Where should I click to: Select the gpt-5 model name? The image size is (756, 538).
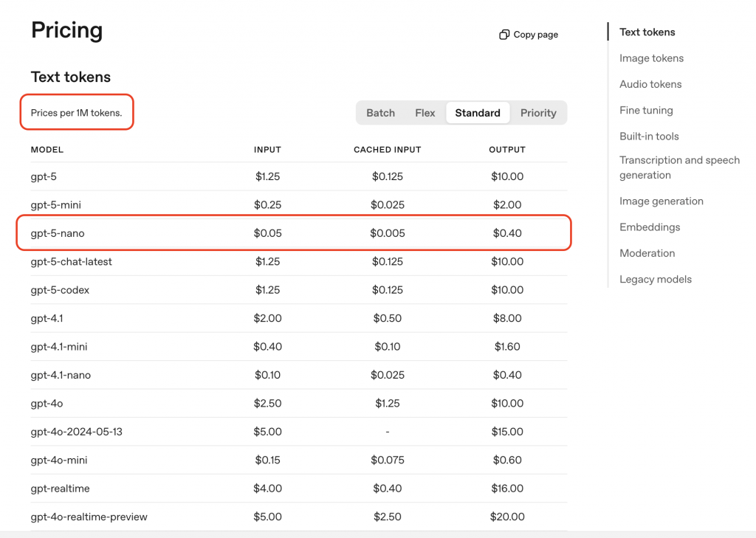tap(44, 177)
